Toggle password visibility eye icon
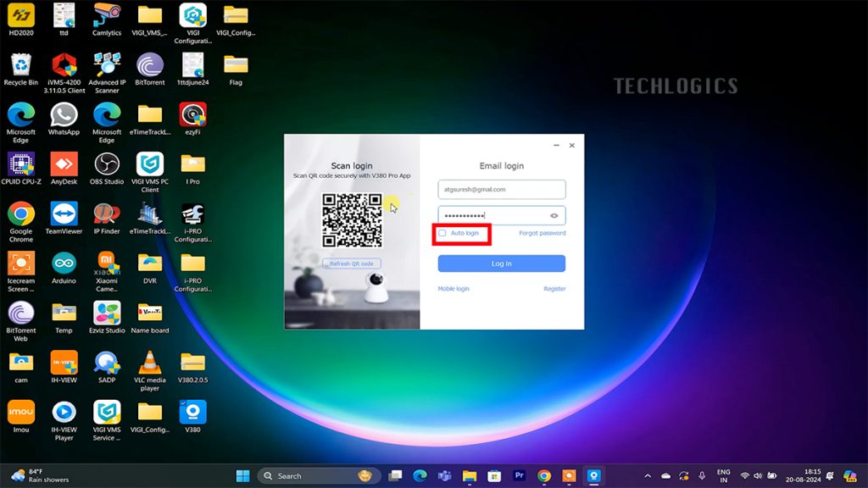This screenshot has height=488, width=868. click(x=554, y=216)
